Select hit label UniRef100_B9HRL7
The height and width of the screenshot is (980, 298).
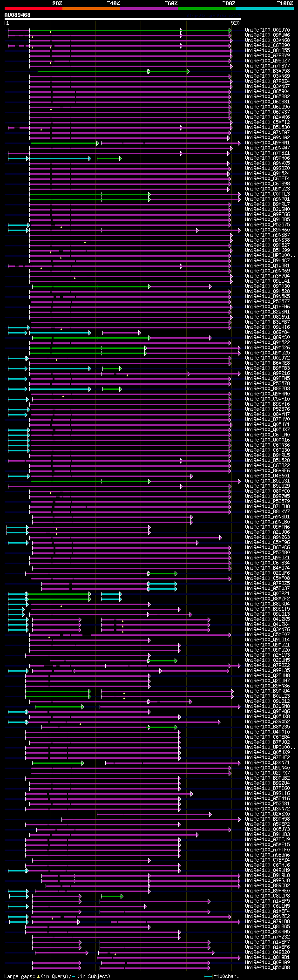267,204
